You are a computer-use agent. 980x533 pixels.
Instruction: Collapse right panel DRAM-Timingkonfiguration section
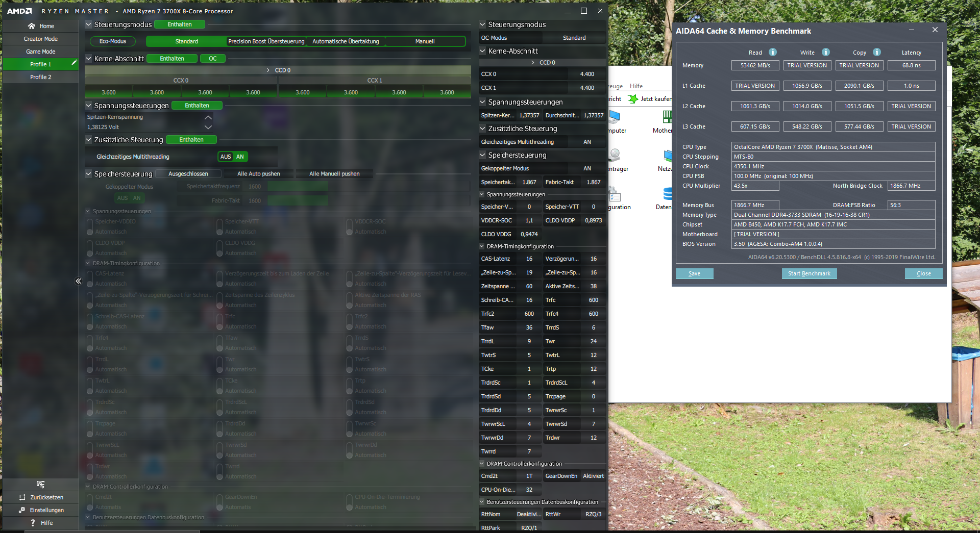(482, 246)
